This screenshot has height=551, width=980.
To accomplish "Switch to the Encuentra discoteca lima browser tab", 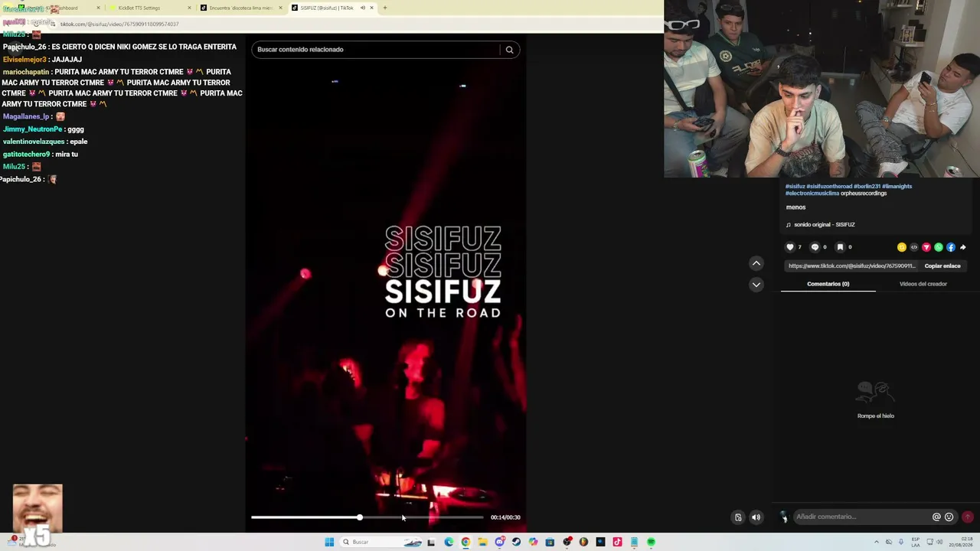I will 242,8.
